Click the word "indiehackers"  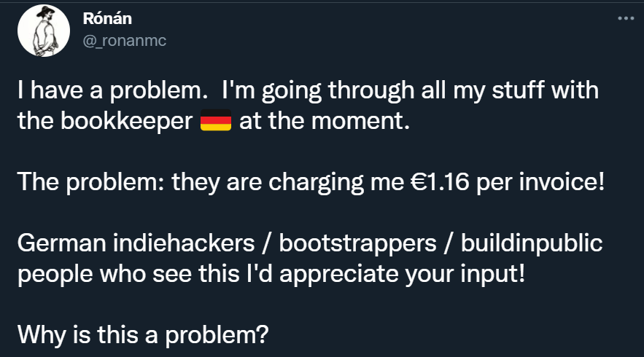pyautogui.click(x=184, y=243)
